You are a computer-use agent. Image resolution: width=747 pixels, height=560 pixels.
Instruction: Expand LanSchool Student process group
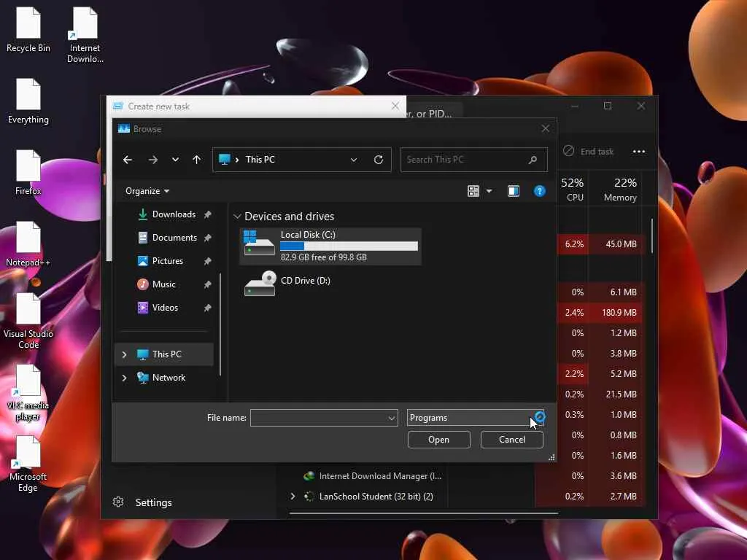293,496
